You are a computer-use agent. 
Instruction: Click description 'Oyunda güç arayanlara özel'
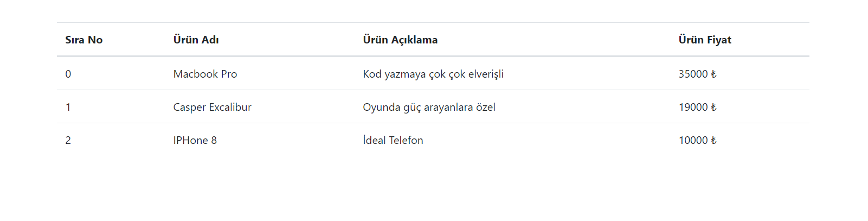coord(429,107)
